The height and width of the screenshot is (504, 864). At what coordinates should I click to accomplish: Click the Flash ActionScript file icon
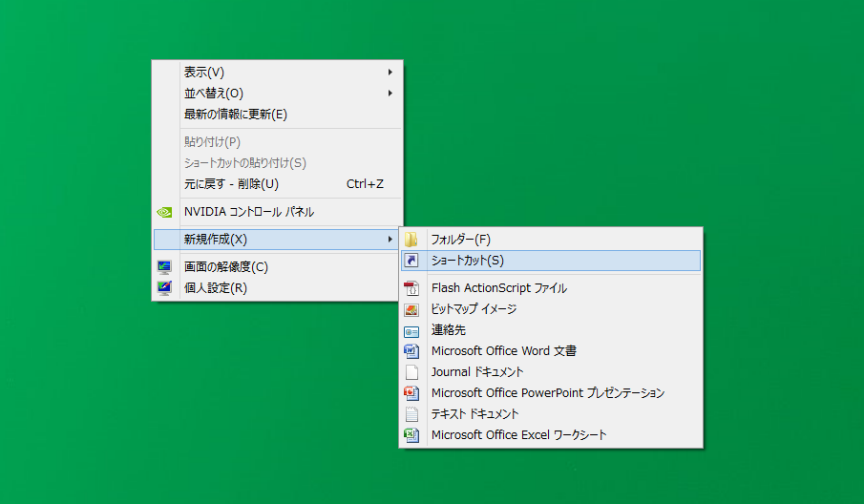click(411, 288)
